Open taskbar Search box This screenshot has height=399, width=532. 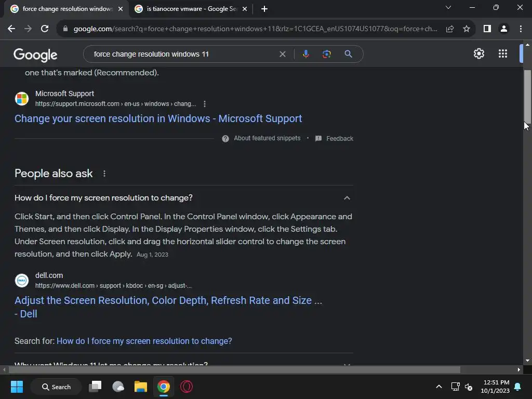(56, 387)
